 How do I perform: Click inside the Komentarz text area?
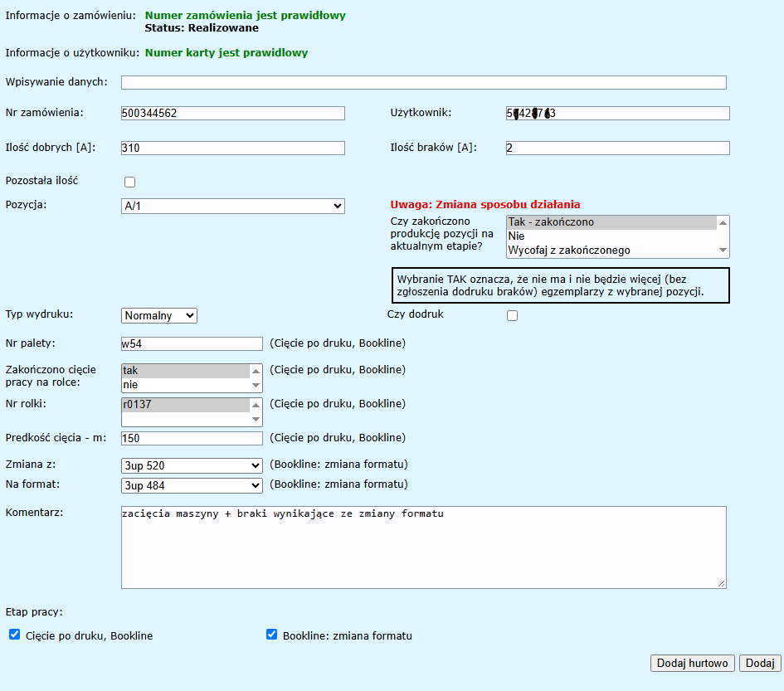[x=423, y=547]
